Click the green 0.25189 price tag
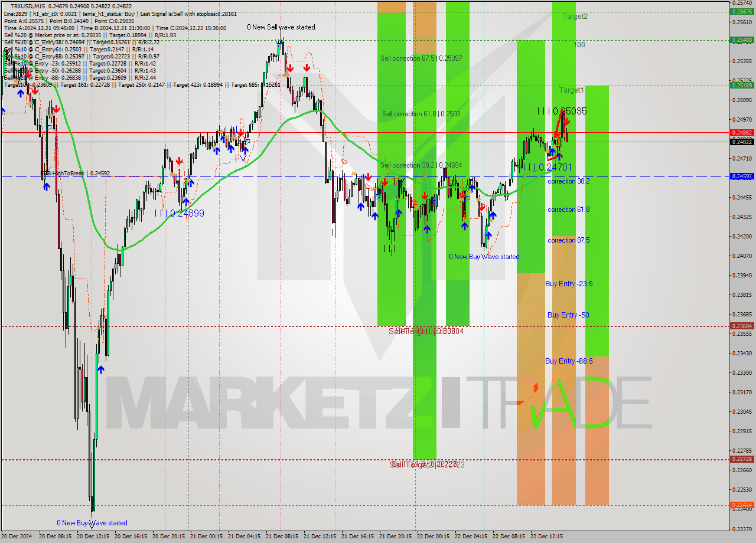The image size is (756, 543). pyautogui.click(x=742, y=85)
